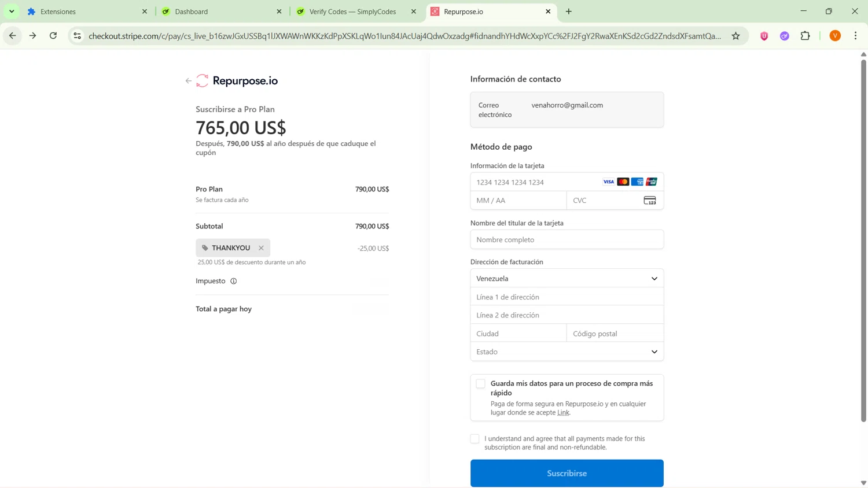Close the Extensiones tab
The width and height of the screenshot is (868, 488).
coord(145,12)
